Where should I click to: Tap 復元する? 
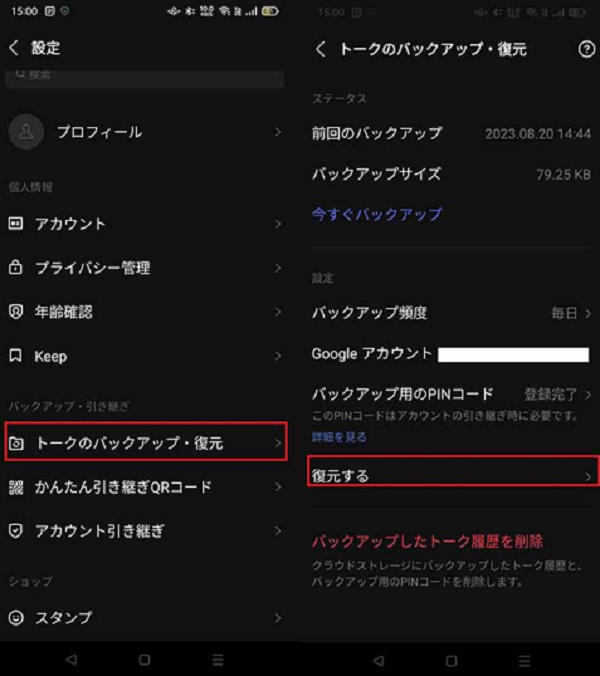[453, 471]
